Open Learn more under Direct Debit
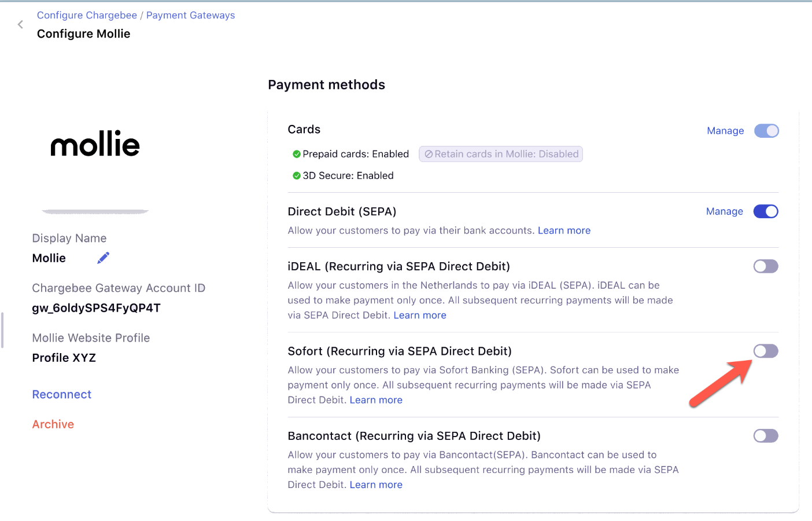812x521 pixels. [x=564, y=230]
